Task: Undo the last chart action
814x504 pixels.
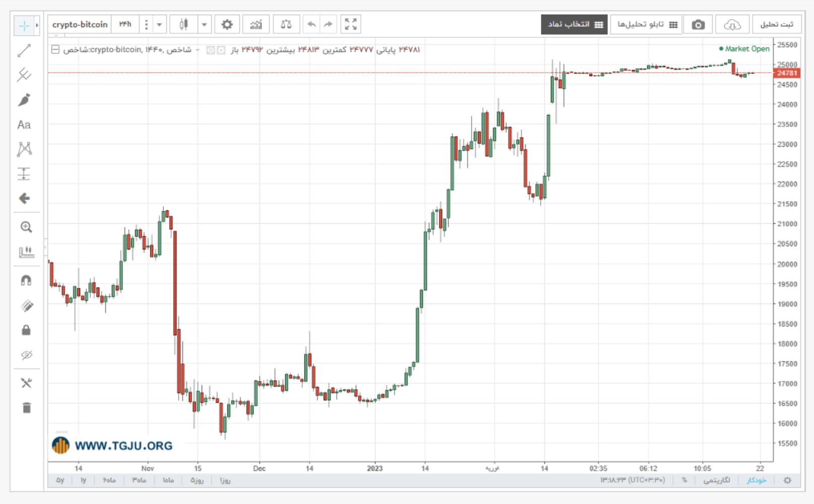Action: click(311, 24)
